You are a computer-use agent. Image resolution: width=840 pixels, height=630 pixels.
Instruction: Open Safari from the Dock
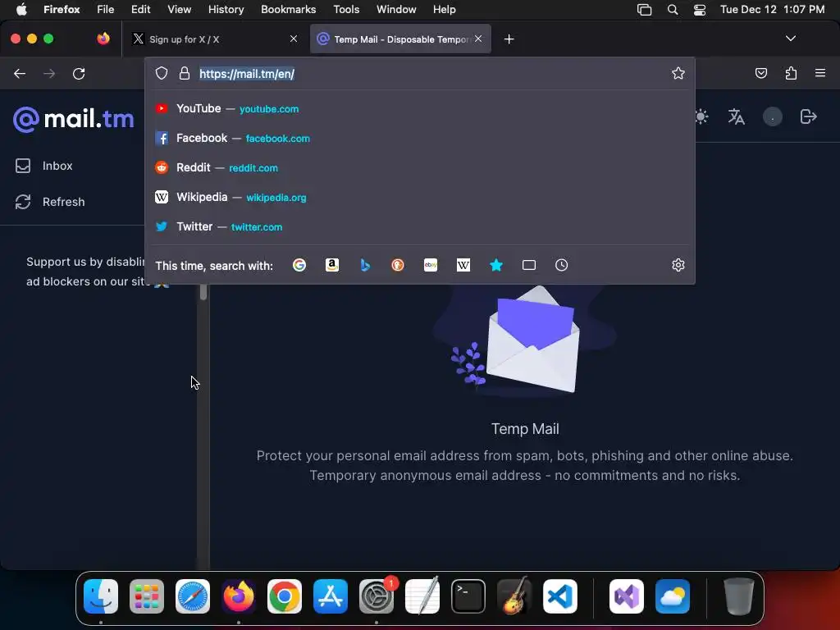pyautogui.click(x=192, y=596)
